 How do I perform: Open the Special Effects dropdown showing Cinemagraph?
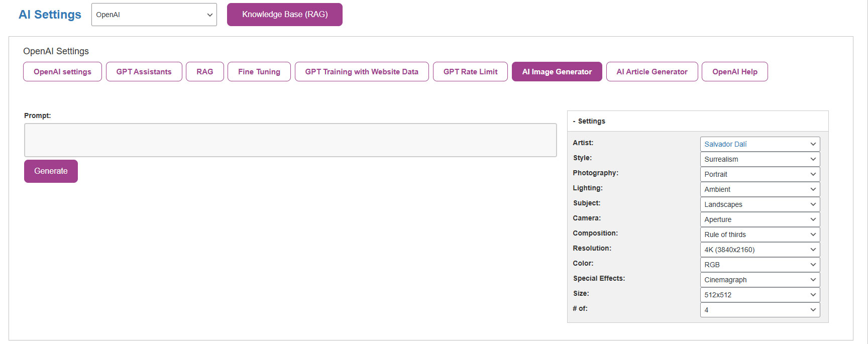point(759,280)
